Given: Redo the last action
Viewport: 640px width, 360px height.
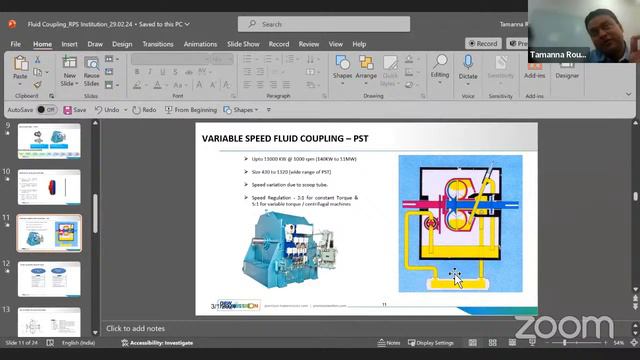Looking at the screenshot, I should click(x=144, y=110).
